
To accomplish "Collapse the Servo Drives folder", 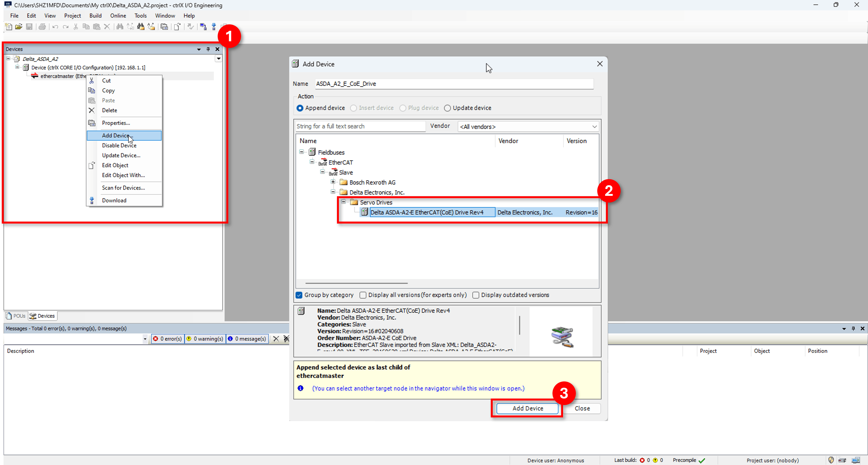I will (x=343, y=202).
